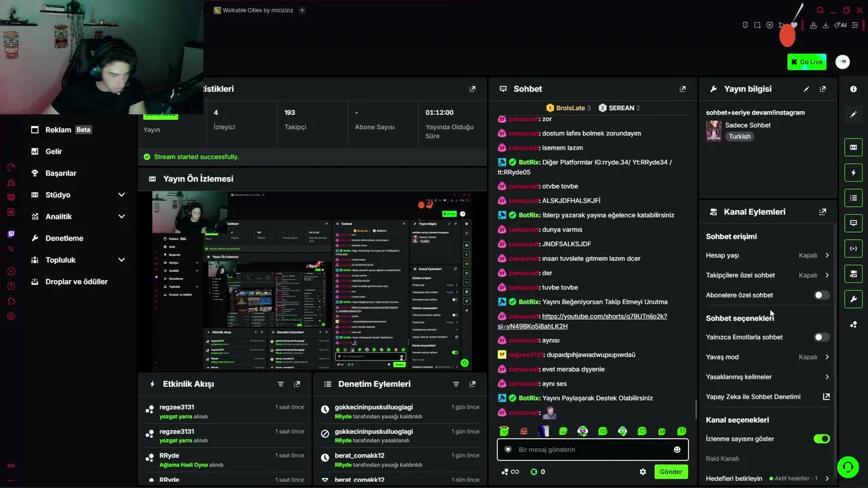Pop out the Yayın bilgisi panel
Screen dimensions: 868x488
point(823,89)
